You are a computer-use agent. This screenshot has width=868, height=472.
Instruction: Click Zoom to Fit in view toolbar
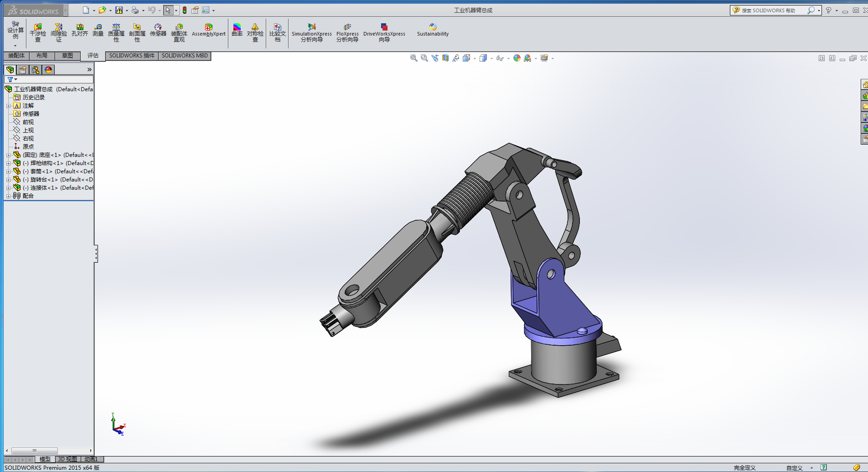(x=413, y=58)
